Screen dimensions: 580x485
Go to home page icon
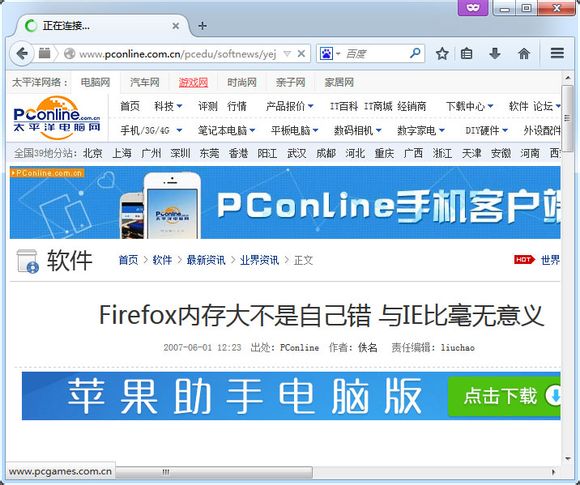(x=523, y=54)
